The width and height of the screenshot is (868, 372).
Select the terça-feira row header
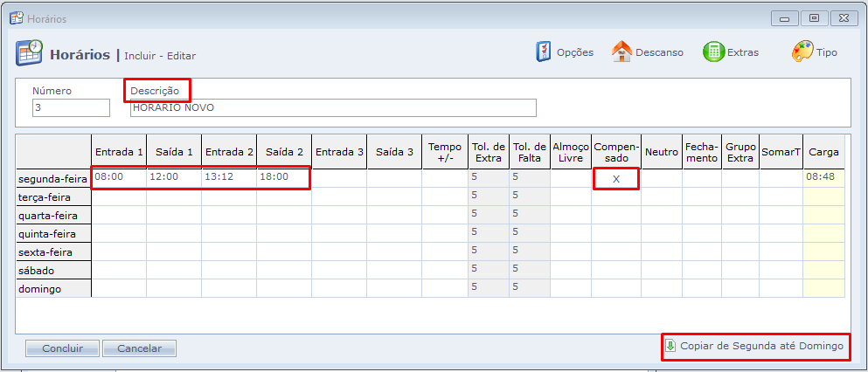53,197
